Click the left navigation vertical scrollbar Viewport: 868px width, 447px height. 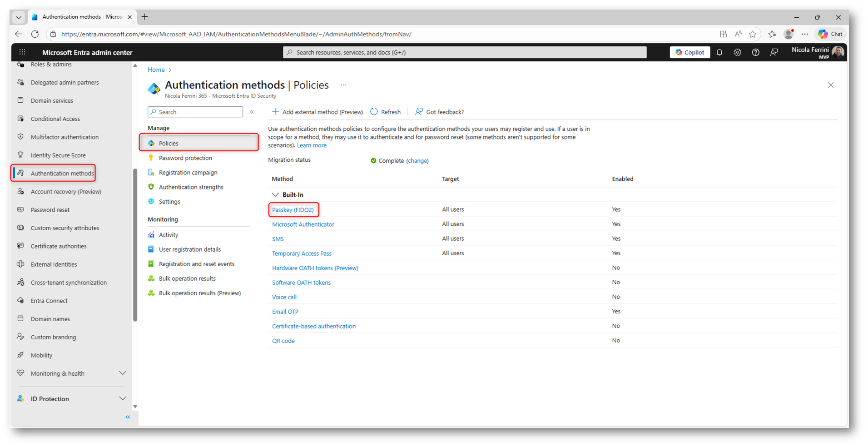(135, 245)
